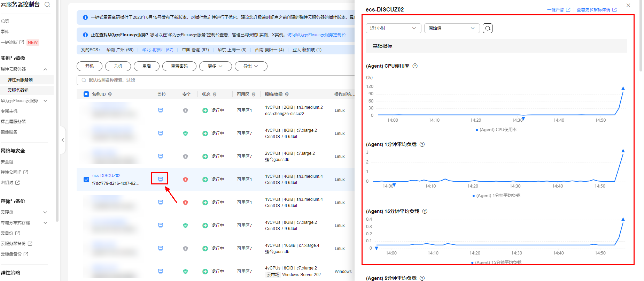Open the 近1小时 time range dropdown
Image resolution: width=644 pixels, height=281 pixels.
point(394,28)
